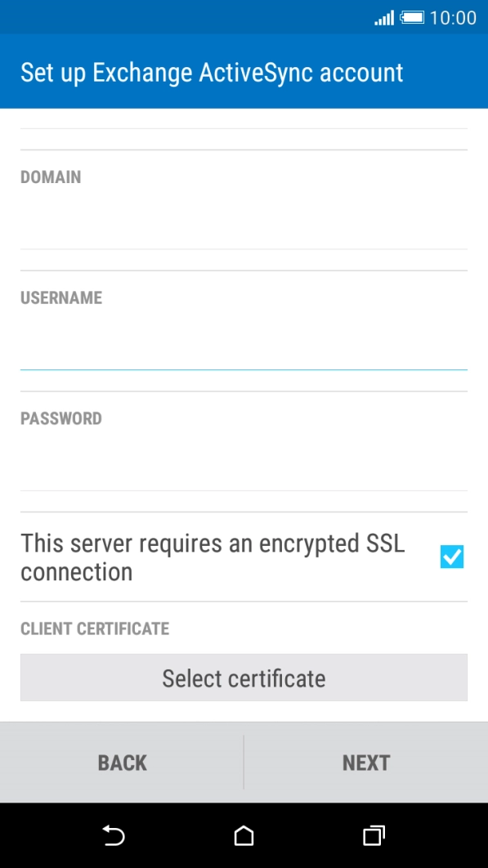Uncheck the encrypted SSL connection checkbox

point(451,557)
